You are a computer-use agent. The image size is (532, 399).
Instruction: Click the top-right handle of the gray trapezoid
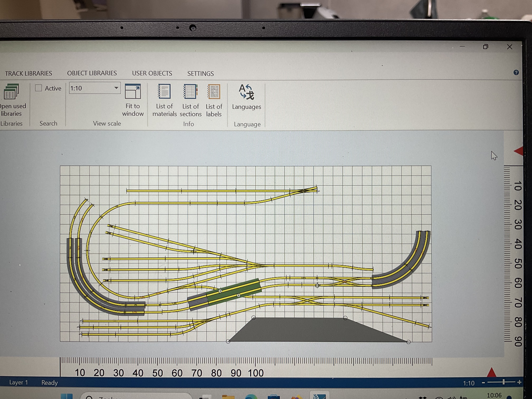point(345,318)
